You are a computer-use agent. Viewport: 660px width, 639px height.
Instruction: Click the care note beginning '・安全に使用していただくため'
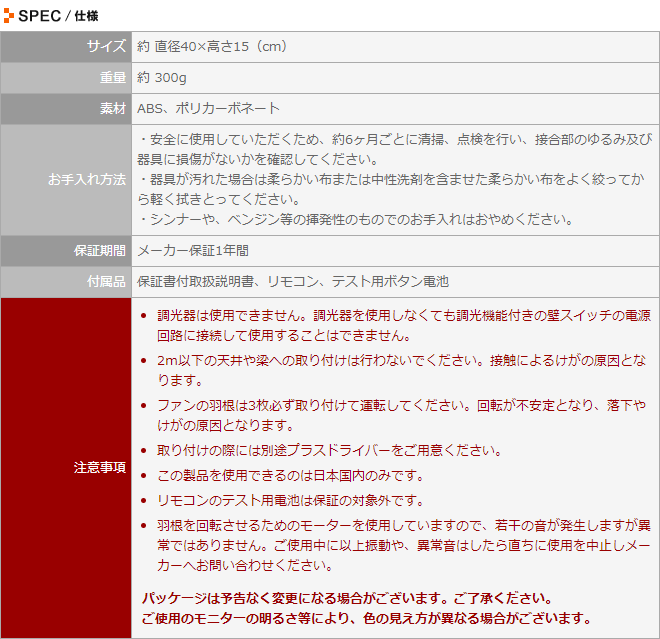point(395,149)
